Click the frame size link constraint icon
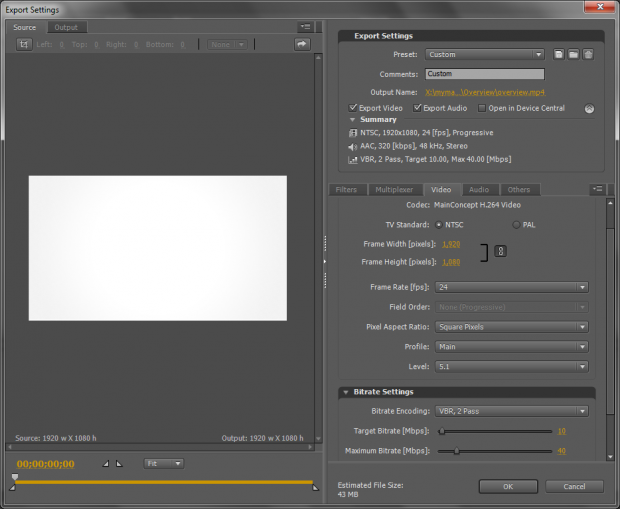The width and height of the screenshot is (620, 509). pyautogui.click(x=500, y=252)
